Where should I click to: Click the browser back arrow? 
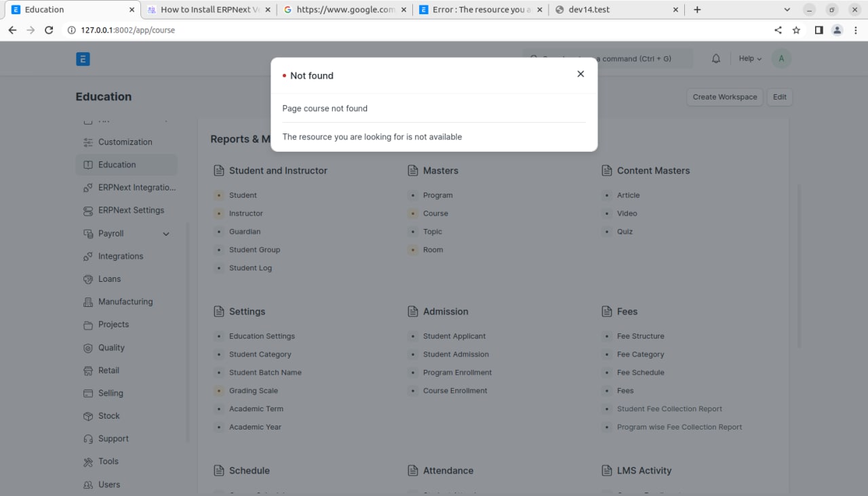pos(12,30)
